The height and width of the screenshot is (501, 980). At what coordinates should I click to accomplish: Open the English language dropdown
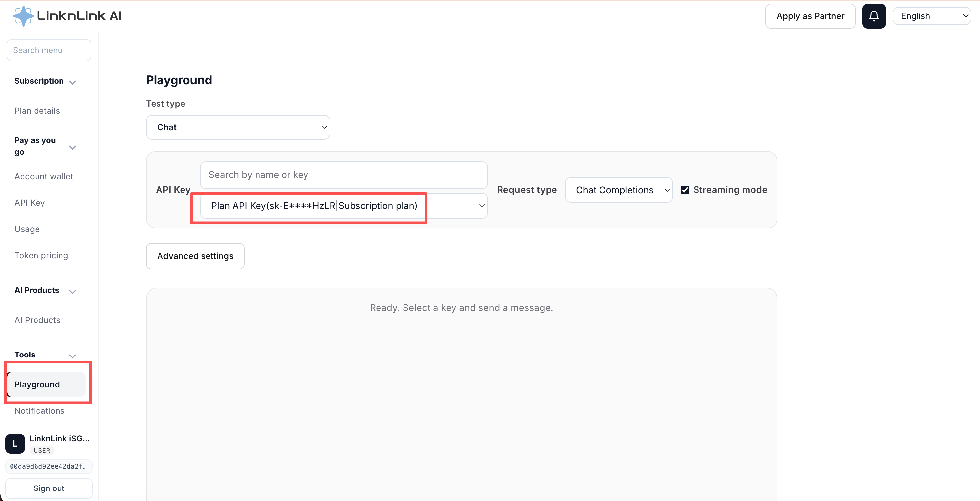coord(932,16)
